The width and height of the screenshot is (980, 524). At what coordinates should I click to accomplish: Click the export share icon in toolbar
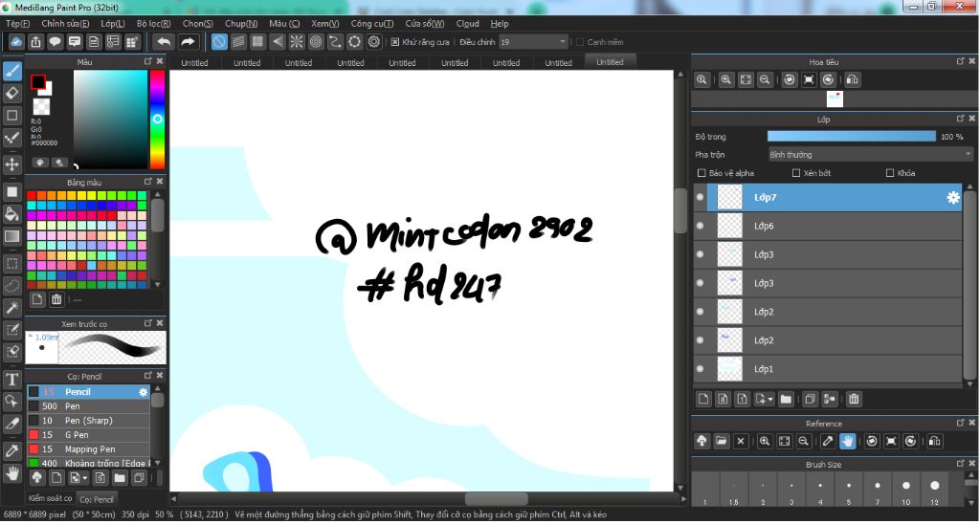point(35,42)
